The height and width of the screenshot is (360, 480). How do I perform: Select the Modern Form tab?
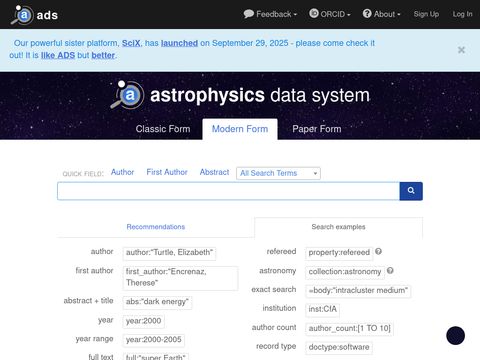click(x=240, y=129)
